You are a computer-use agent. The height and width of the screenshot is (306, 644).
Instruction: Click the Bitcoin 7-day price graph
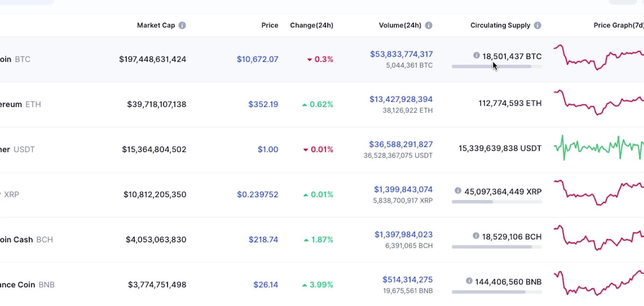[598, 57]
